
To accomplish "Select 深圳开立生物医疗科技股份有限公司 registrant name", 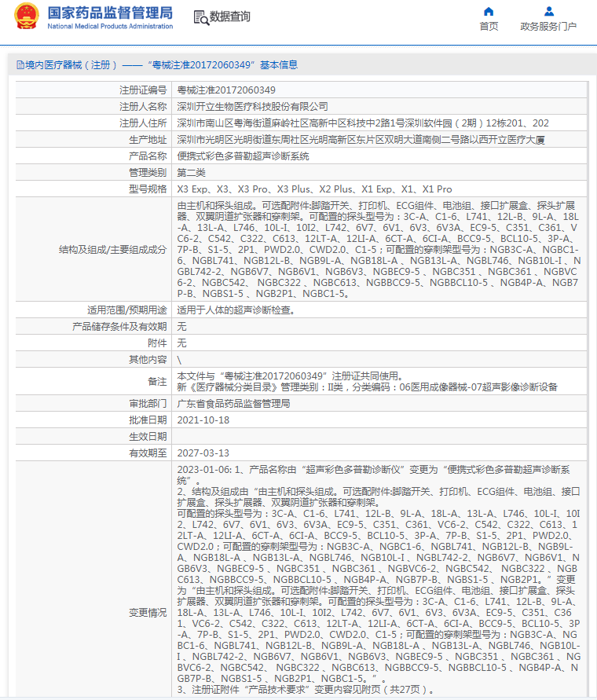I will click(252, 107).
